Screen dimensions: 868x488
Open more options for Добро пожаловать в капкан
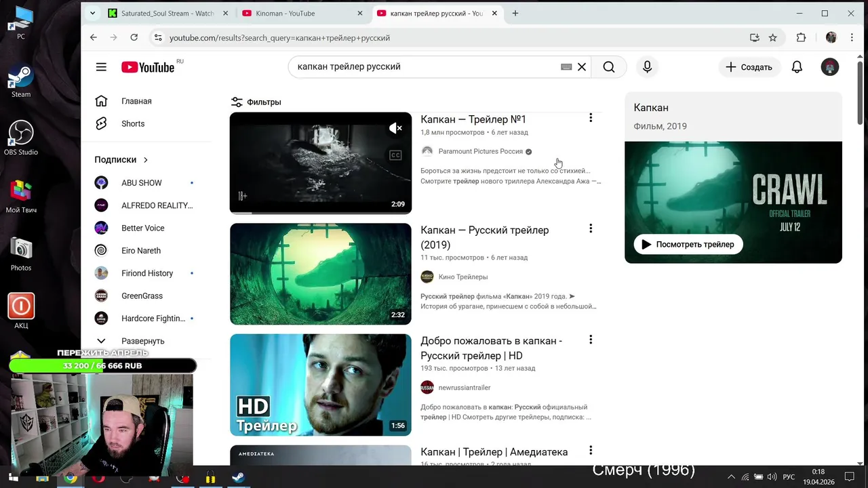pyautogui.click(x=591, y=340)
